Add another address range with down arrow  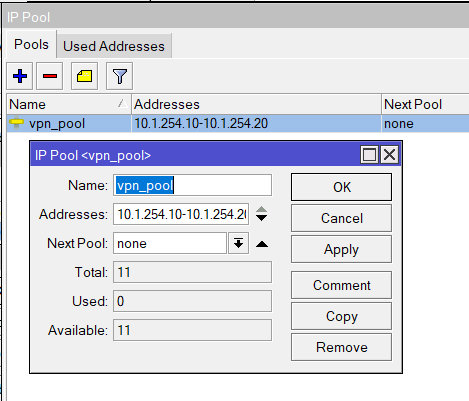[261, 218]
